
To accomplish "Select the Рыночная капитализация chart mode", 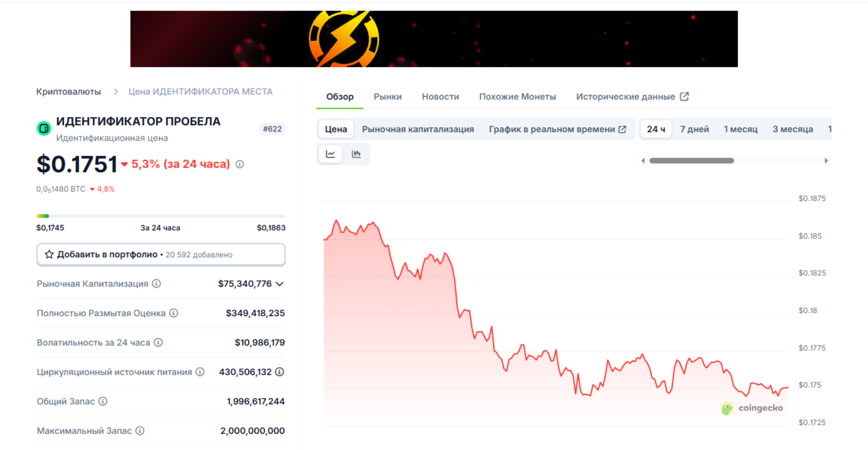I will (x=418, y=130).
